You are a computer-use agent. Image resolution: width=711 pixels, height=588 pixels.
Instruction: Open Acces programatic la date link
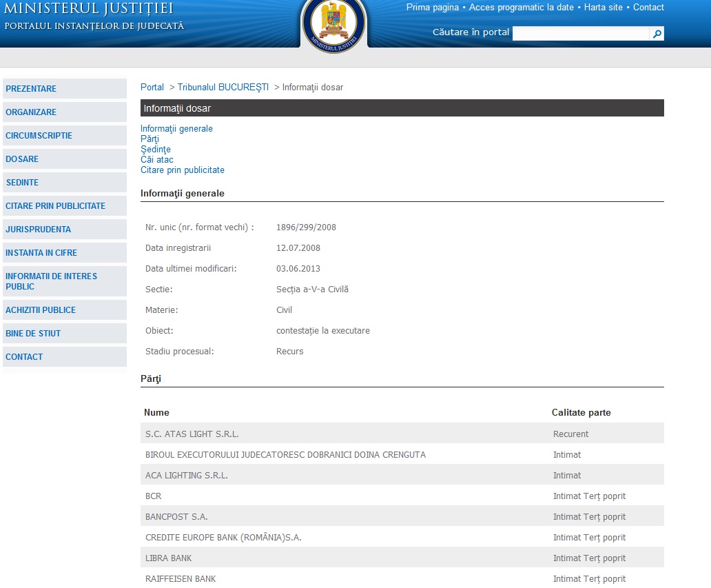pyautogui.click(x=521, y=8)
